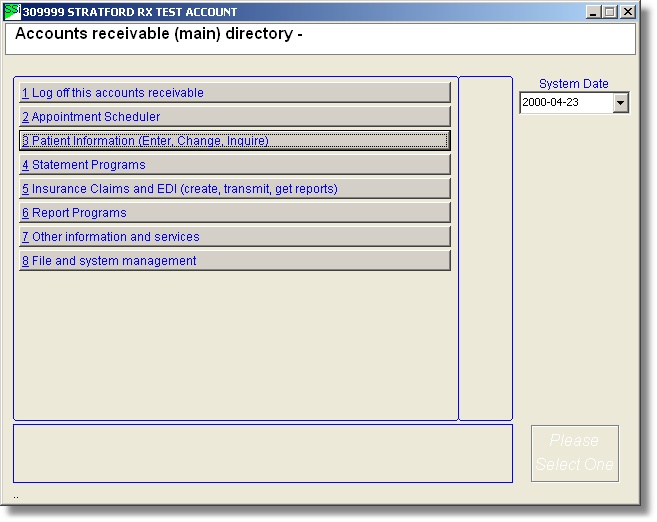
Task: Go to Report Programs
Action: 235,213
